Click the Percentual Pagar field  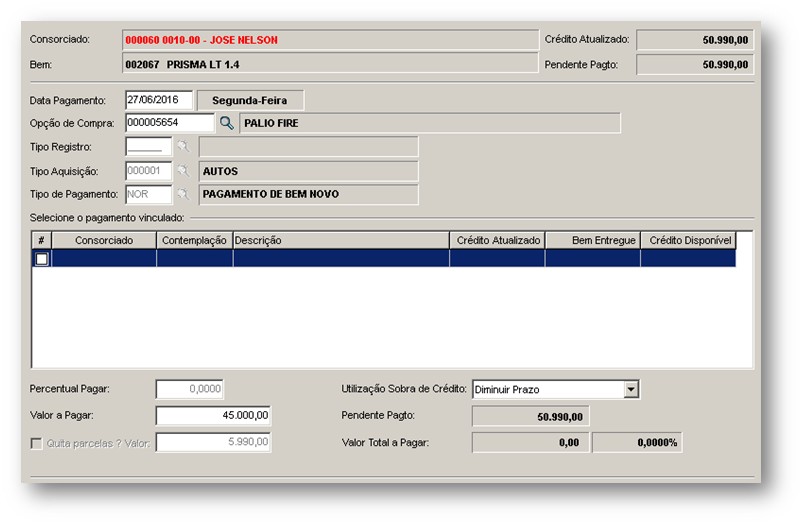(x=189, y=389)
